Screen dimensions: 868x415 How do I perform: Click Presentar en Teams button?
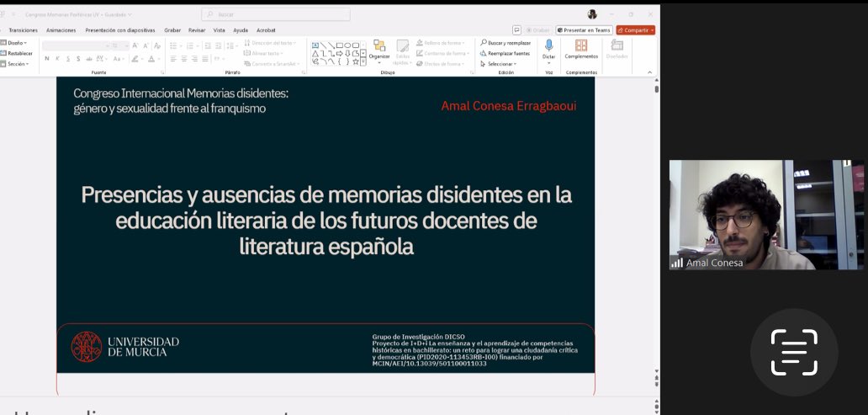584,30
